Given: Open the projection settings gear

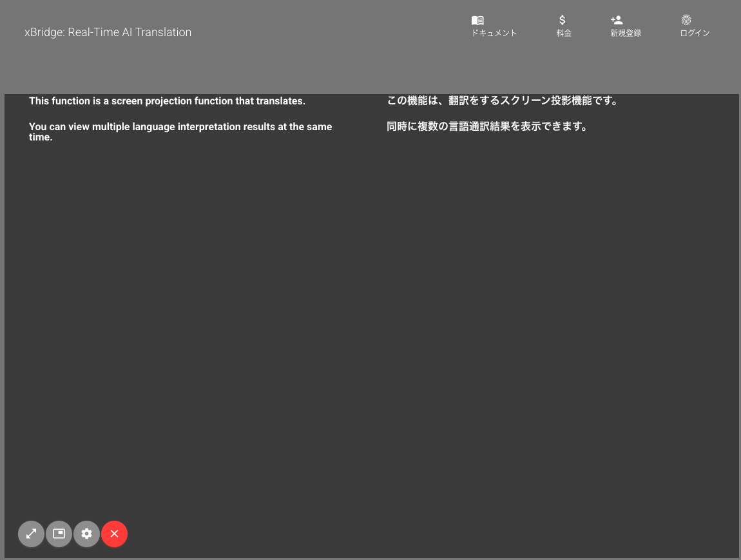Looking at the screenshot, I should point(86,534).
